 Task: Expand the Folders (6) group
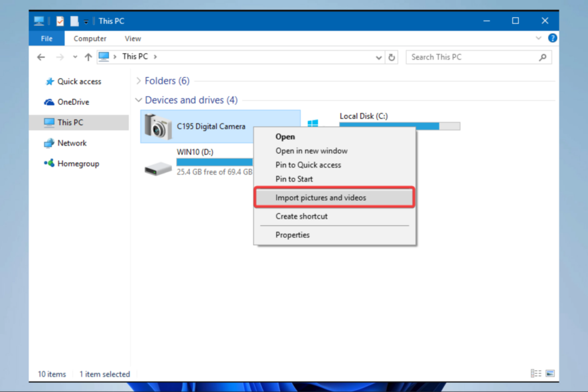[x=139, y=81]
